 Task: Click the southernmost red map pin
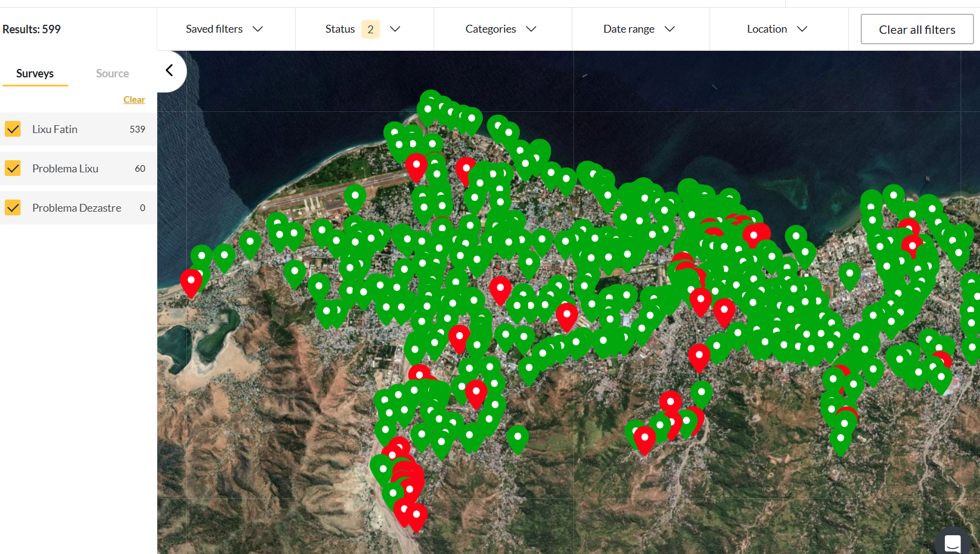(416, 515)
